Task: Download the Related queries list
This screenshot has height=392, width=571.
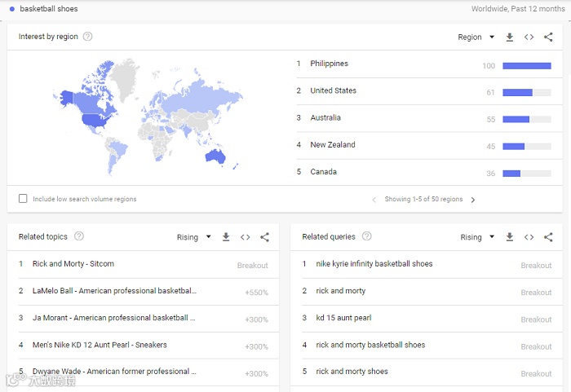Action: [x=510, y=237]
